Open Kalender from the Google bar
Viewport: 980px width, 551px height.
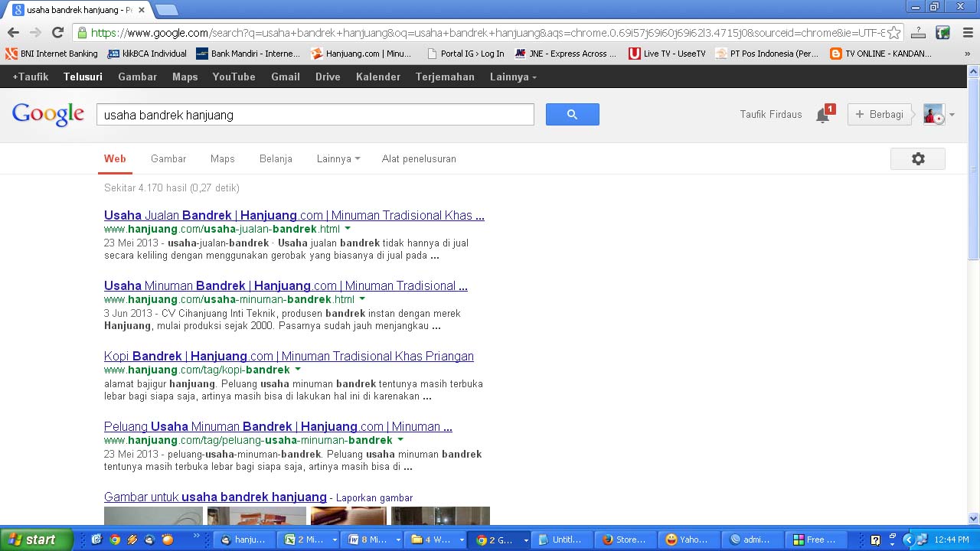pyautogui.click(x=378, y=77)
